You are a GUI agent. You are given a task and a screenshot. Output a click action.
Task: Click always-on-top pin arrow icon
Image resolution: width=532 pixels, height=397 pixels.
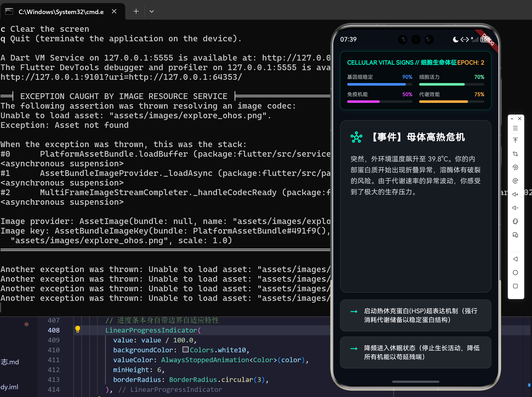tap(515, 140)
